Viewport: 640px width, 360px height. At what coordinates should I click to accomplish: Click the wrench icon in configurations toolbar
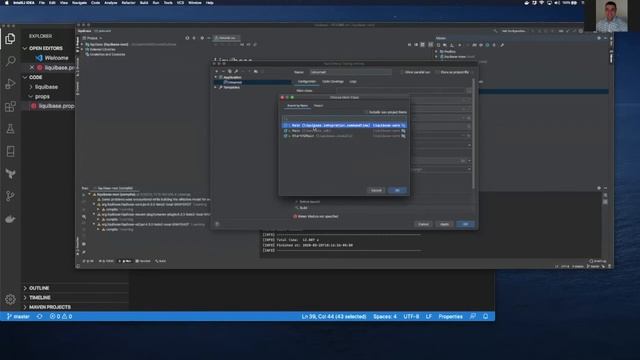click(236, 71)
